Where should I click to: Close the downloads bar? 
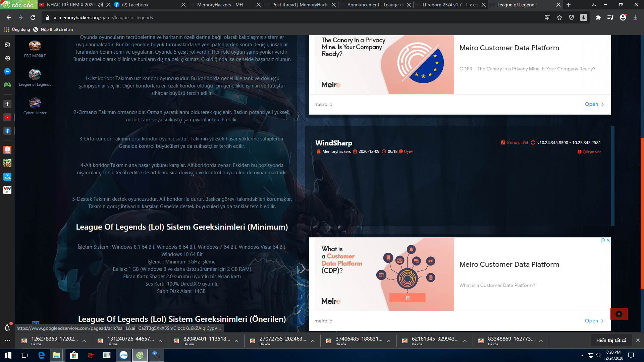point(638,341)
